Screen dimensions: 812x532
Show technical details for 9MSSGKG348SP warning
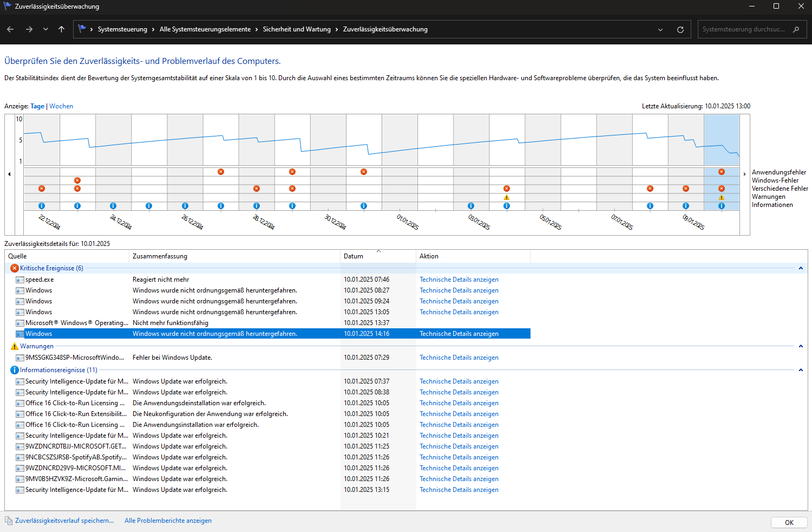click(459, 358)
